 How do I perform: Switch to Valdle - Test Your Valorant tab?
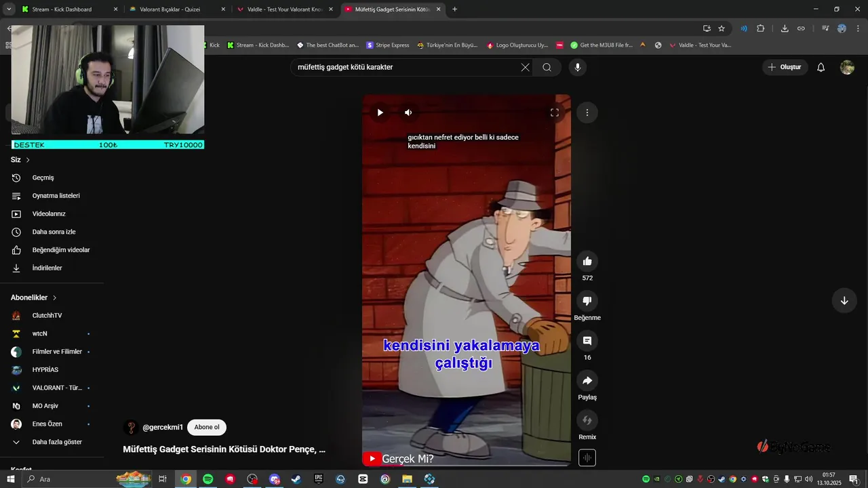click(x=283, y=9)
